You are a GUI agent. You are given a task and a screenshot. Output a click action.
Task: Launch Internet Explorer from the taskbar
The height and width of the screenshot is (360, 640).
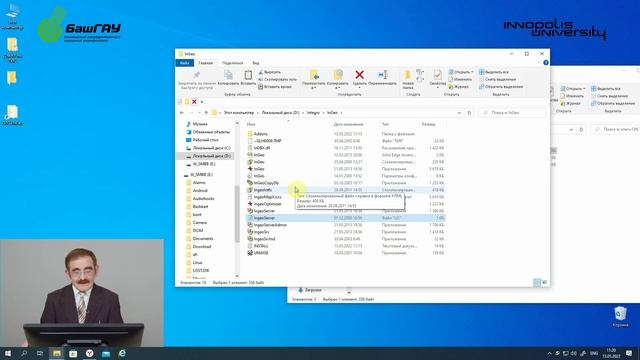coord(122,353)
